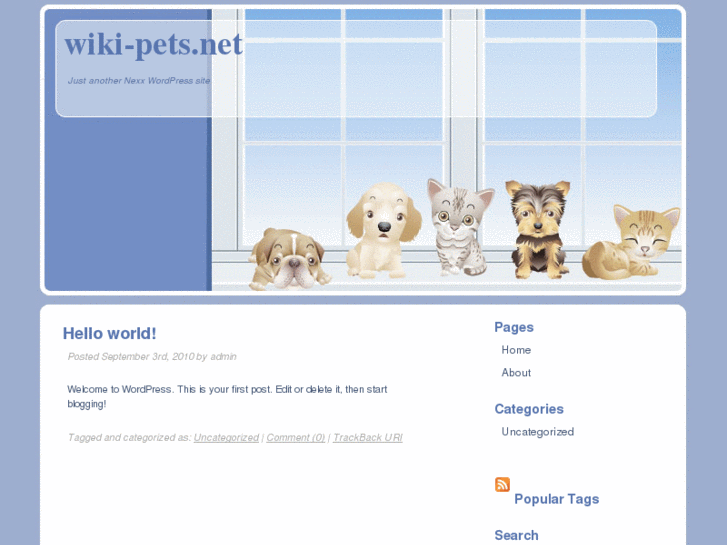Click the cream spaniel puppy image
Viewport: 727px width, 545px height.
tap(383, 231)
